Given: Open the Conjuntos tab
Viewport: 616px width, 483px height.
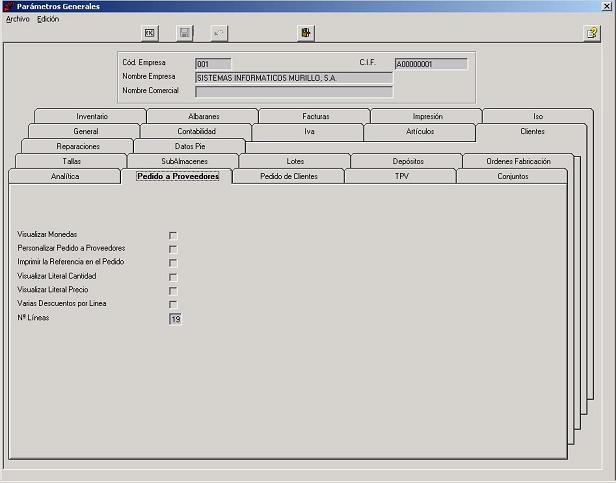Looking at the screenshot, I should [x=512, y=176].
